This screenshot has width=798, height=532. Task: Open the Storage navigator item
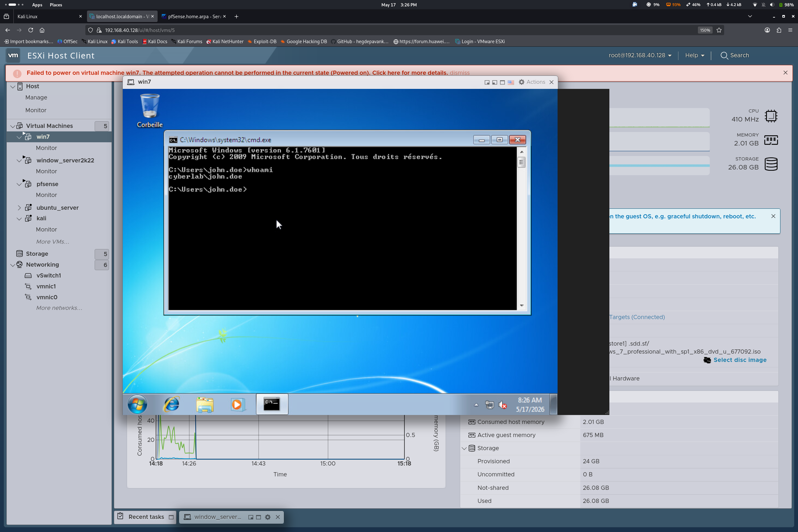point(37,254)
